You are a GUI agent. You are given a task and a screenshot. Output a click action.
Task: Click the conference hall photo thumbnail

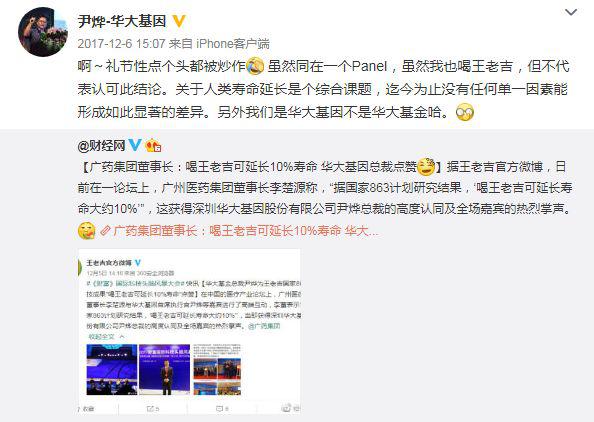pos(112,369)
